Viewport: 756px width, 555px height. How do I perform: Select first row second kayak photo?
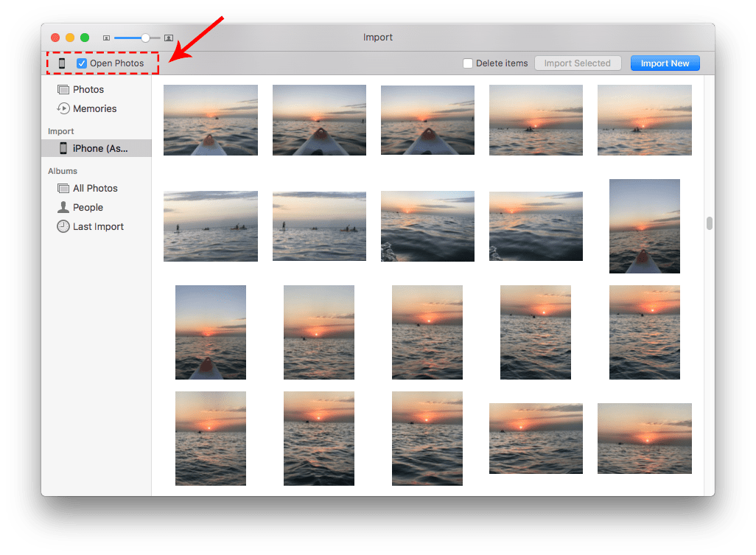[319, 120]
